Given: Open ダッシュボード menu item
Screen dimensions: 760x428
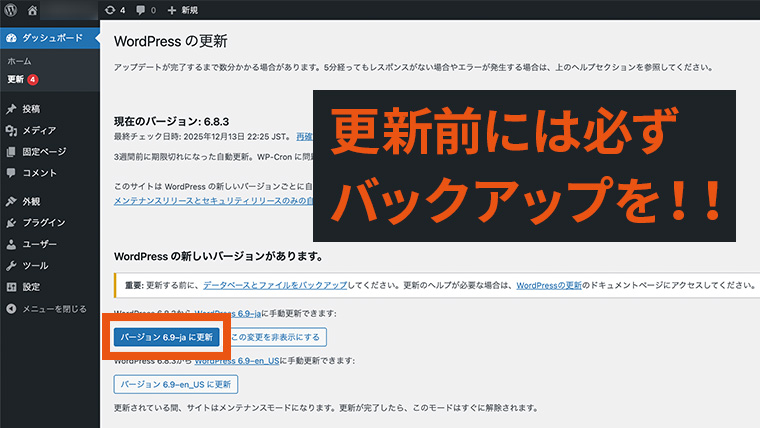Looking at the screenshot, I should pos(50,38).
